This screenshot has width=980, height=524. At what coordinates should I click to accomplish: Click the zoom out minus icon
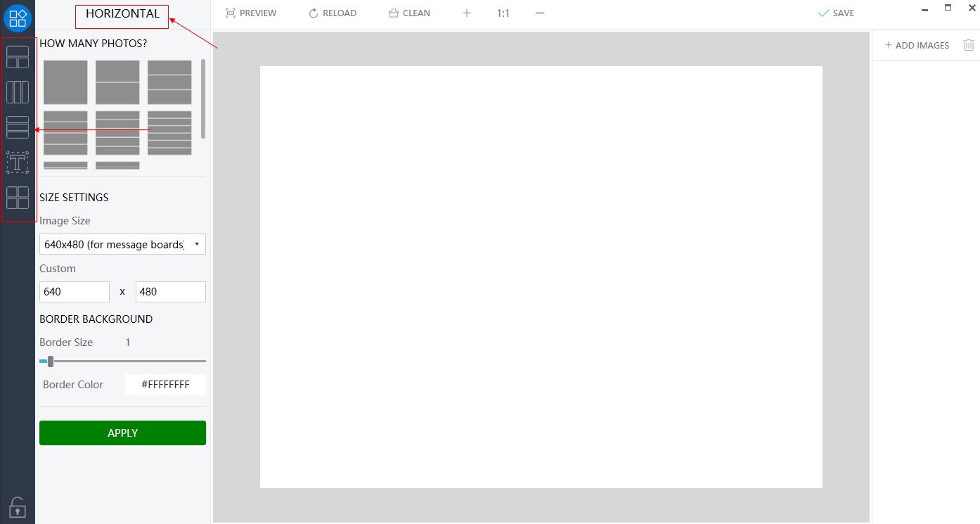coord(539,13)
